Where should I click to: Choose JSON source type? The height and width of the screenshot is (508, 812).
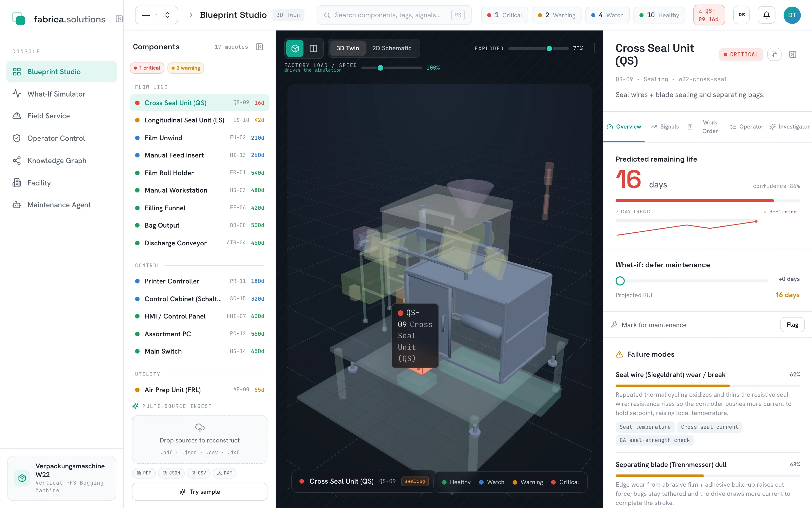(171, 473)
